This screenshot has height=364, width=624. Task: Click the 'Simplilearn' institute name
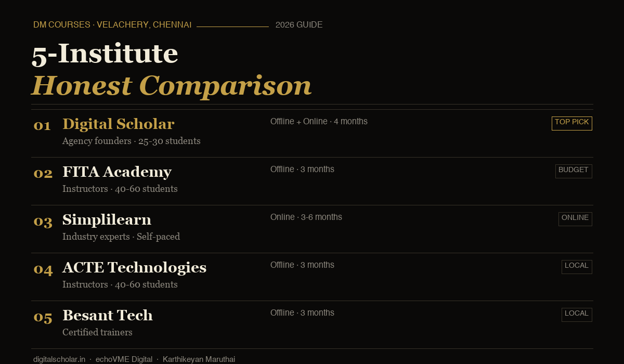point(107,219)
